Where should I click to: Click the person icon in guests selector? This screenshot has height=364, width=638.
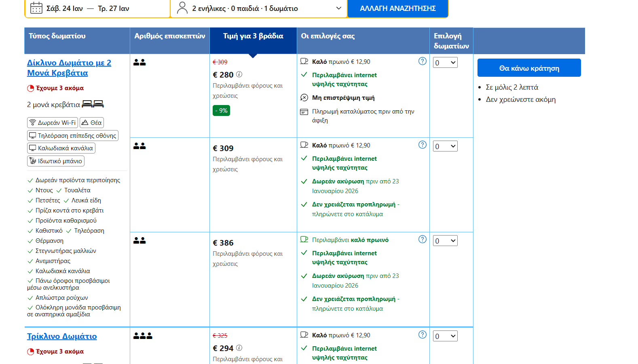[182, 8]
